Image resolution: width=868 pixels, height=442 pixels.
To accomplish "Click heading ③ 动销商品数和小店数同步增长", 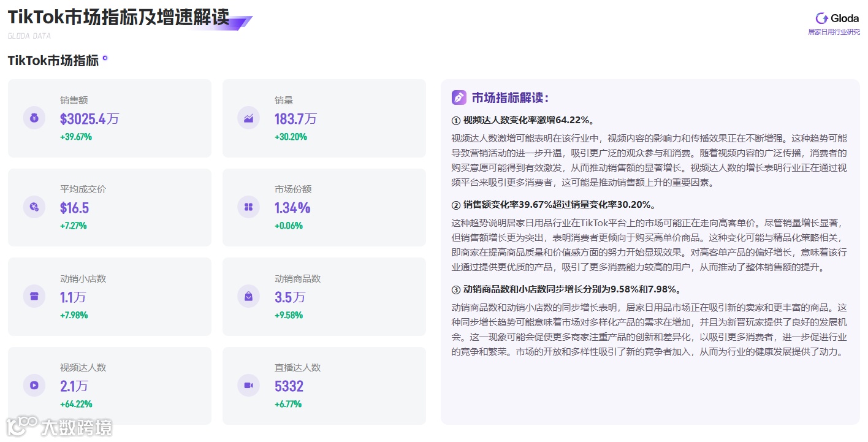I will [566, 289].
